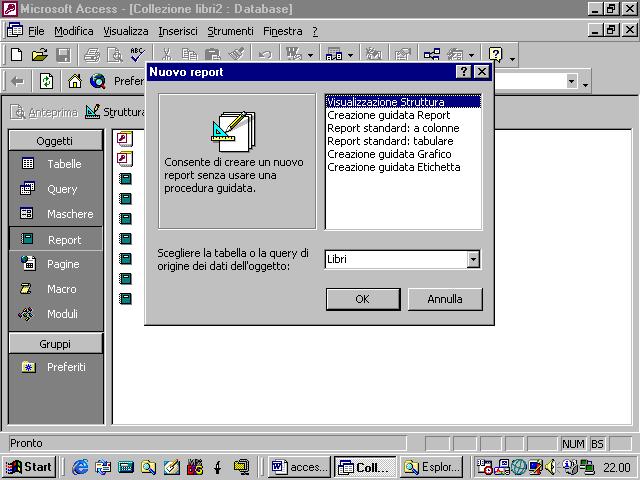Image resolution: width=640 pixels, height=480 pixels.
Task: Select Maschere in the Oggetti bar
Action: [56, 214]
